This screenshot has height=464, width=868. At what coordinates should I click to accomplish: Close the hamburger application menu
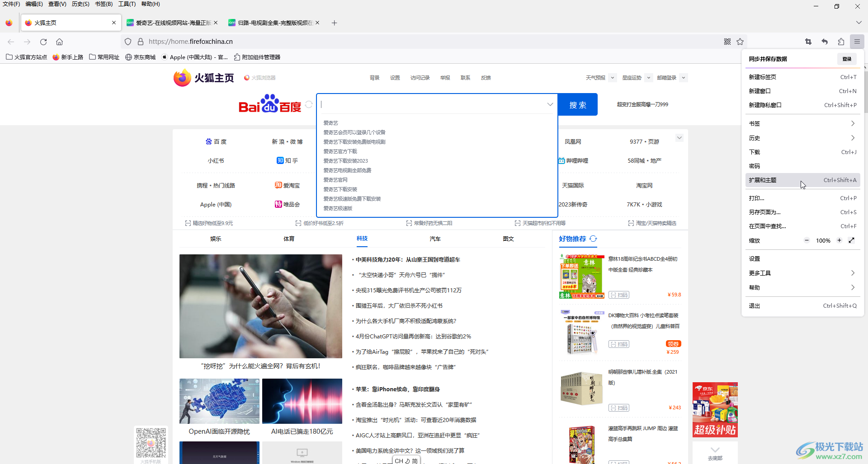tap(857, 42)
